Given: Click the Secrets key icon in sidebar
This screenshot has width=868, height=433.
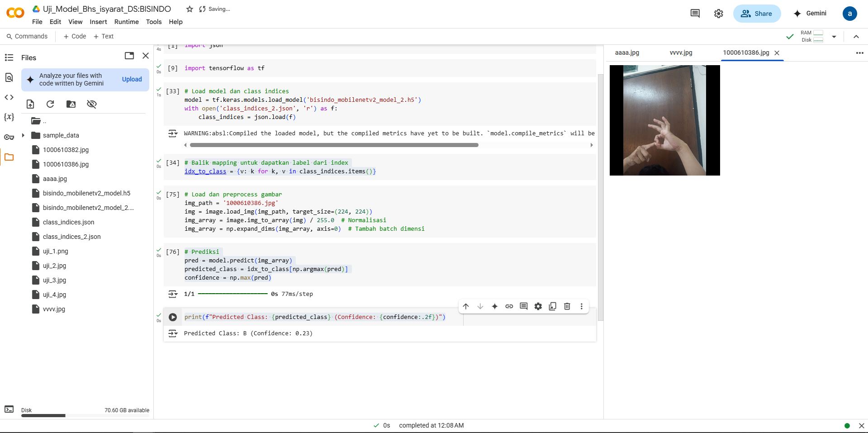Looking at the screenshot, I should [x=9, y=137].
